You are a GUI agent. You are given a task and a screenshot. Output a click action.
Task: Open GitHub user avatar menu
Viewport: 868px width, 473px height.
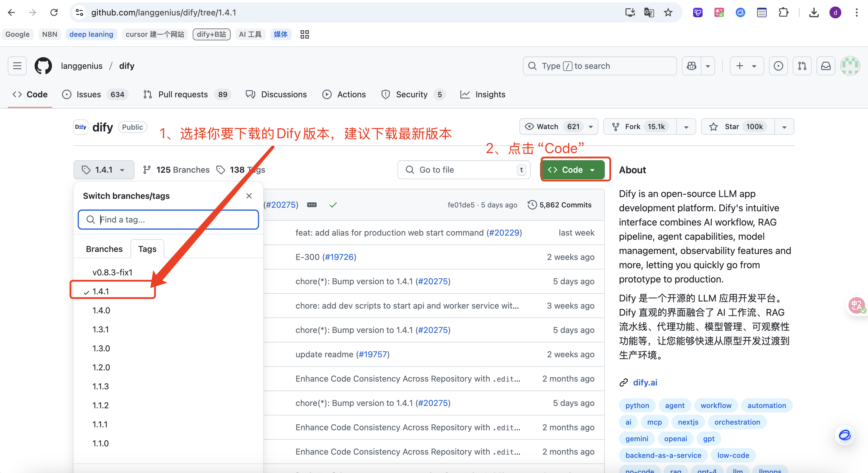[850, 66]
